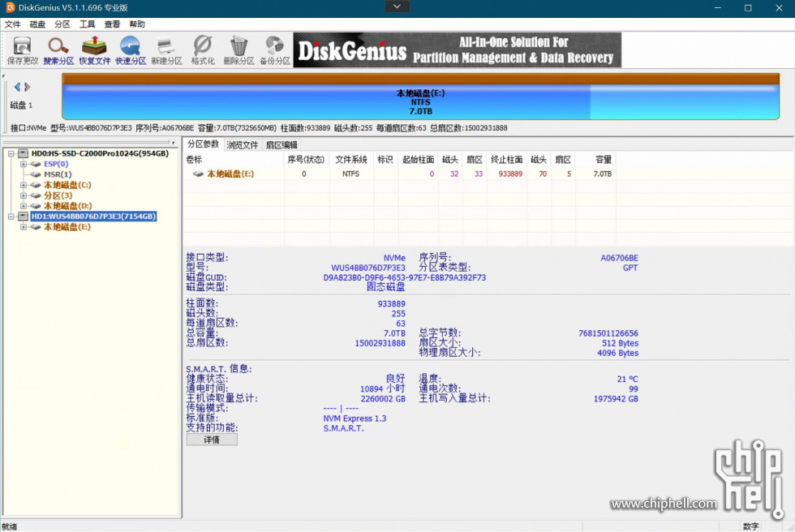
Task: Select the ESP(0) partition label in the tree
Action: coord(56,164)
